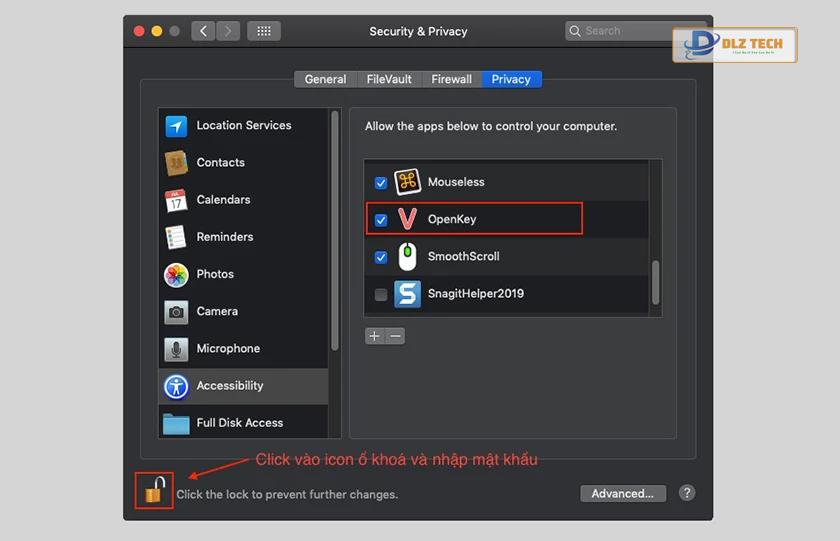Image resolution: width=840 pixels, height=541 pixels.
Task: Uncheck the OpenKey checkbox
Action: click(x=381, y=220)
